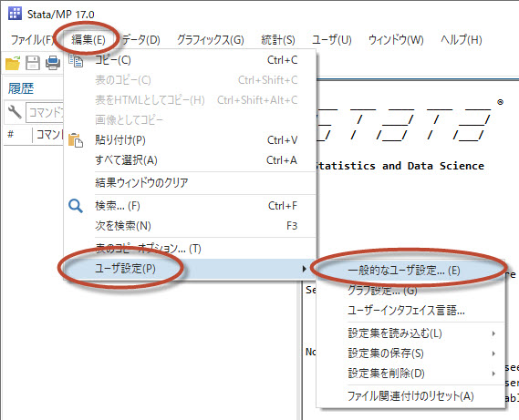519x420 pixels.
Task: Click the Ctrl+F shortcut beside 検索... (F)
Action: [x=283, y=206]
